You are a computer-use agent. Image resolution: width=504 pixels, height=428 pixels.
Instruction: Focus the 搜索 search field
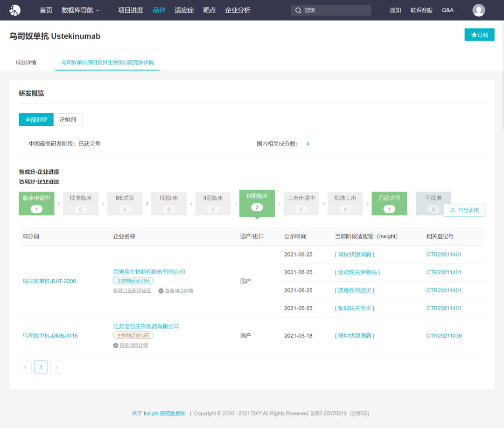tap(331, 10)
